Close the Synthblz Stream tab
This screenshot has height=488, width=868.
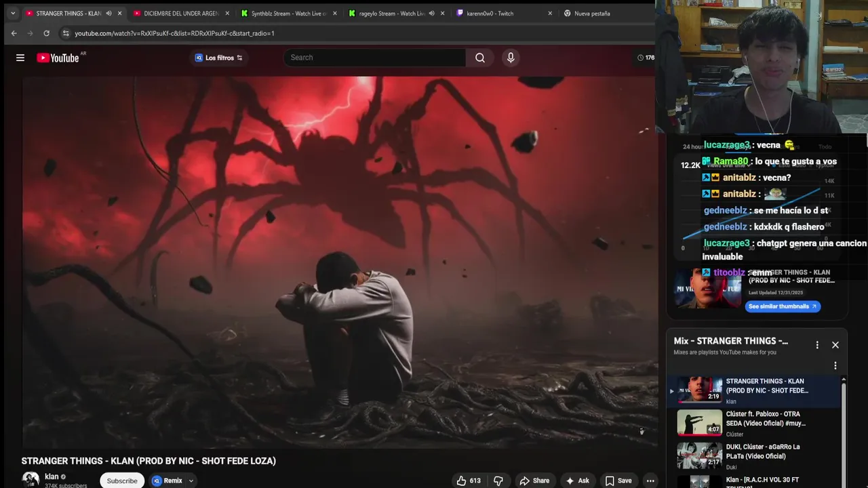click(x=334, y=13)
